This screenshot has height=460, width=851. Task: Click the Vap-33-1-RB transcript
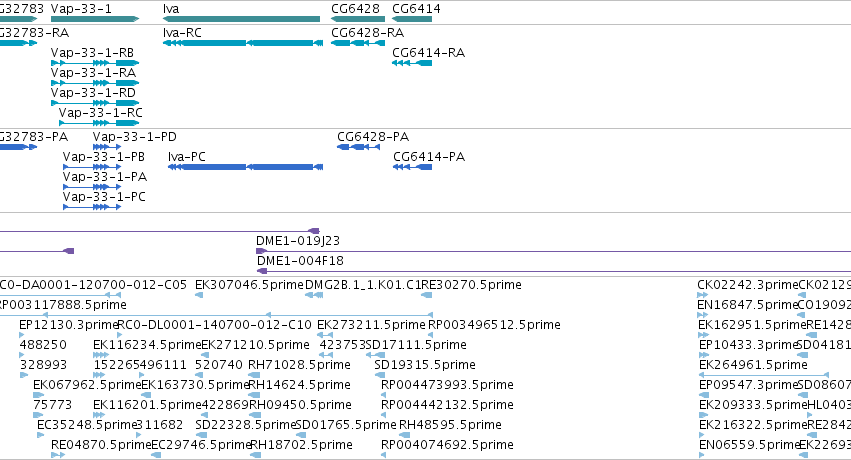click(x=95, y=63)
